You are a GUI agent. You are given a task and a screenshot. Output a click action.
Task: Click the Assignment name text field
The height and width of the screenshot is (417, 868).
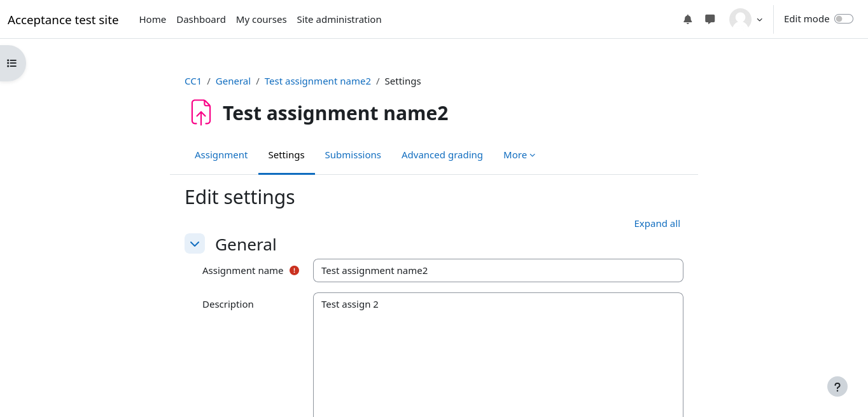tap(498, 271)
